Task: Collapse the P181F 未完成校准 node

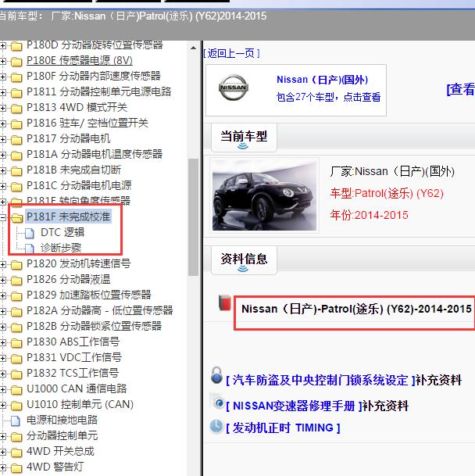Action: point(2,217)
